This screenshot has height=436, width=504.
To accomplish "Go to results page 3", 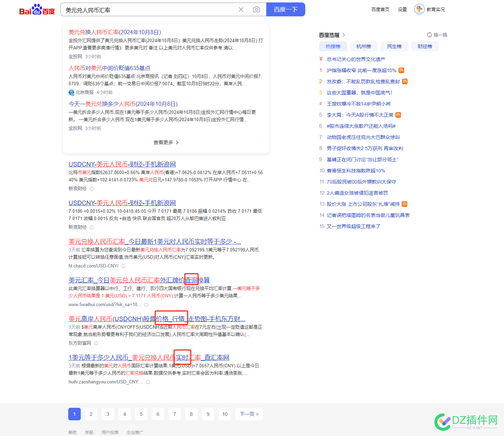I will point(108,414).
